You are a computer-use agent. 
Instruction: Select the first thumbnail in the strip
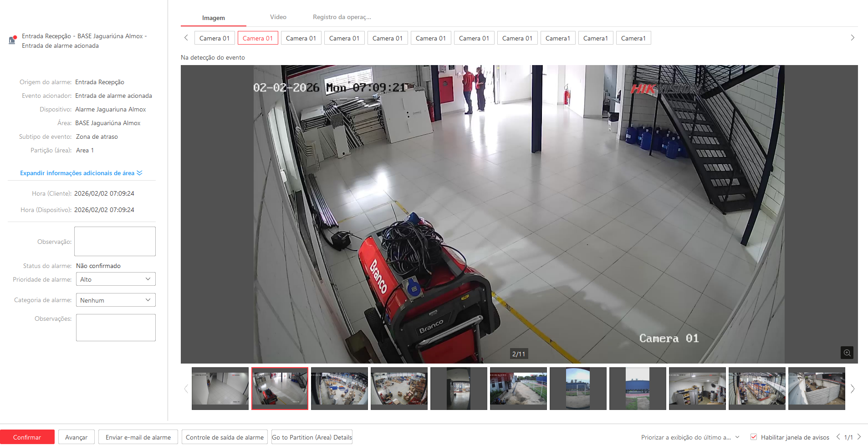(220, 389)
